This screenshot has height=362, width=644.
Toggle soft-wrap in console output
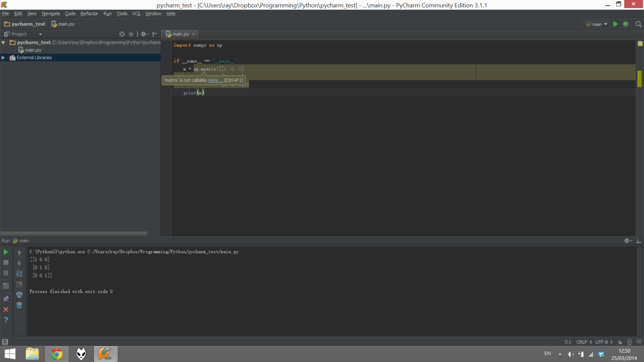point(19,274)
